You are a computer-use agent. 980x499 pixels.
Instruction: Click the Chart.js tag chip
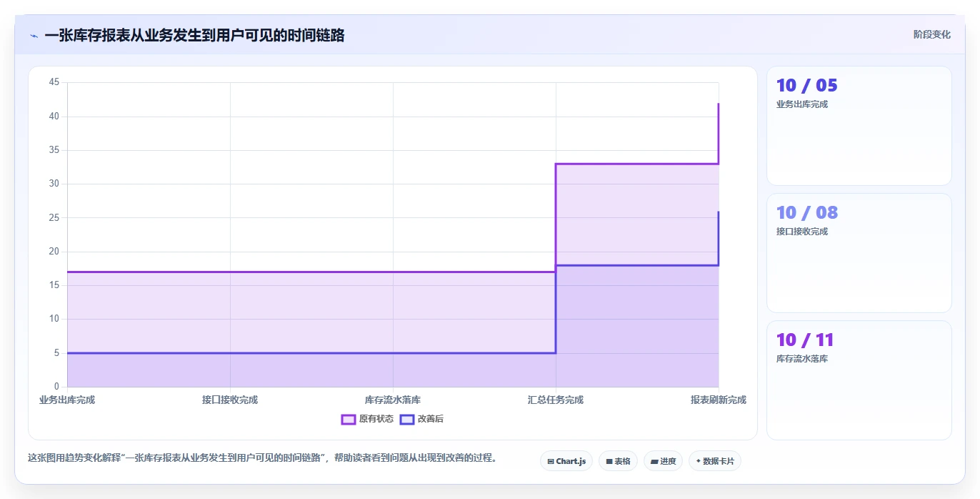[x=566, y=461]
